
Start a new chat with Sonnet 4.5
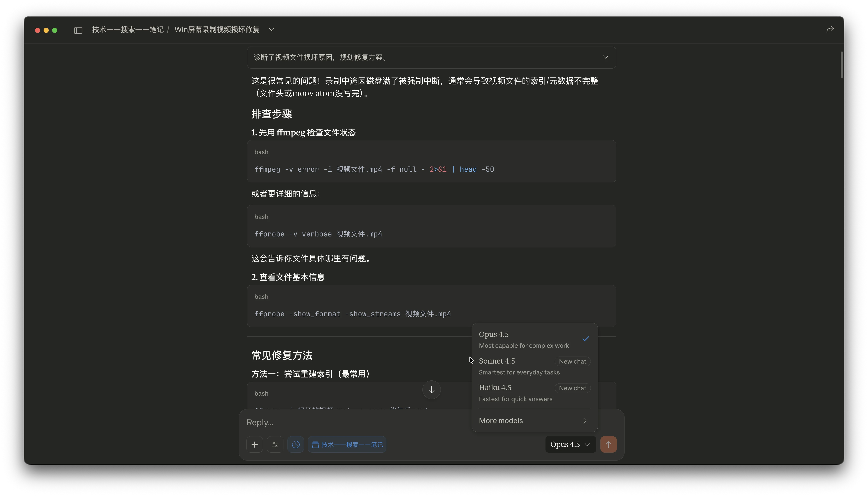[x=572, y=361]
